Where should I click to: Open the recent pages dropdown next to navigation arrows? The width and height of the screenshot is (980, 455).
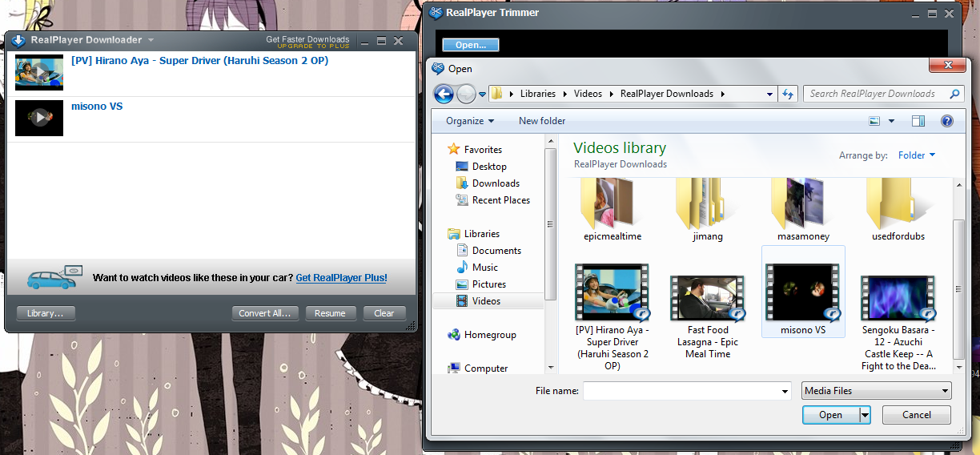(483, 95)
